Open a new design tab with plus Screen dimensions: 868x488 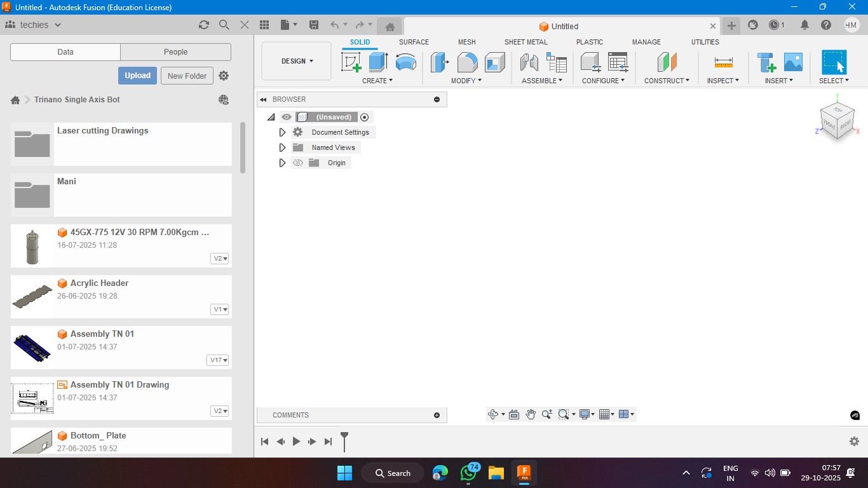[731, 26]
